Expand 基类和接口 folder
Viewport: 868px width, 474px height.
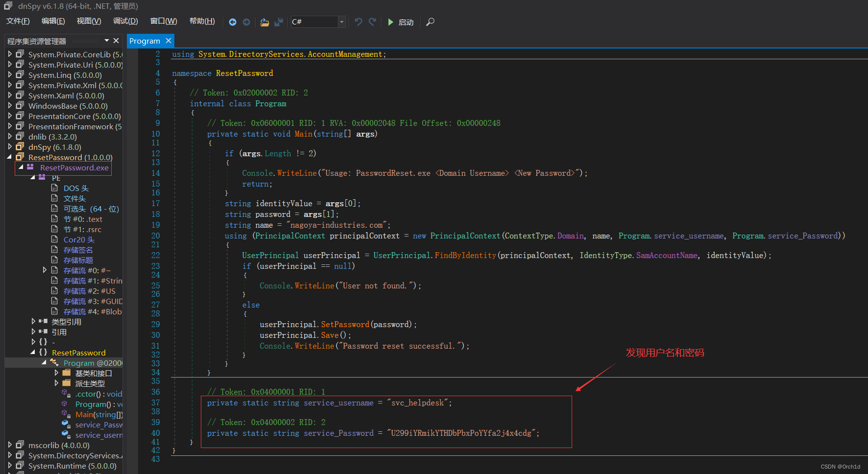57,373
